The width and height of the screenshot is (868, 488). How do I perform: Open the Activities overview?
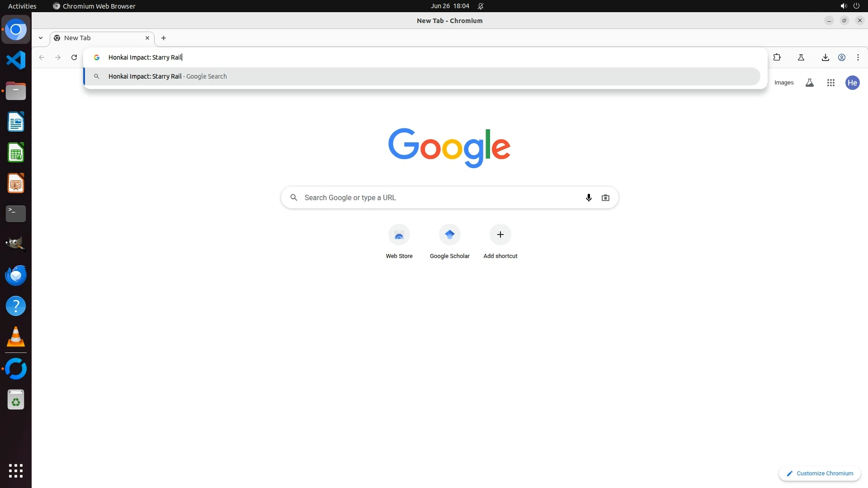22,6
